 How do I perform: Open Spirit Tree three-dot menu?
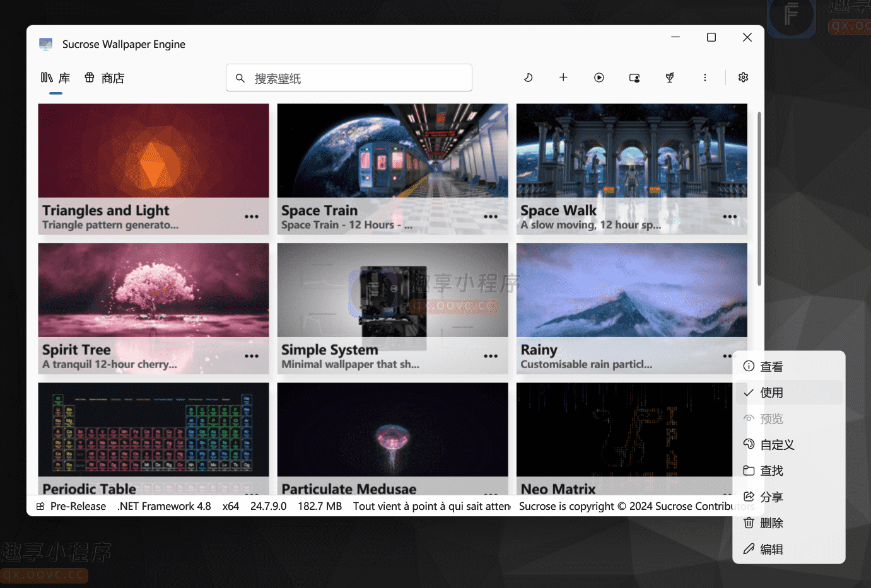coord(252,356)
